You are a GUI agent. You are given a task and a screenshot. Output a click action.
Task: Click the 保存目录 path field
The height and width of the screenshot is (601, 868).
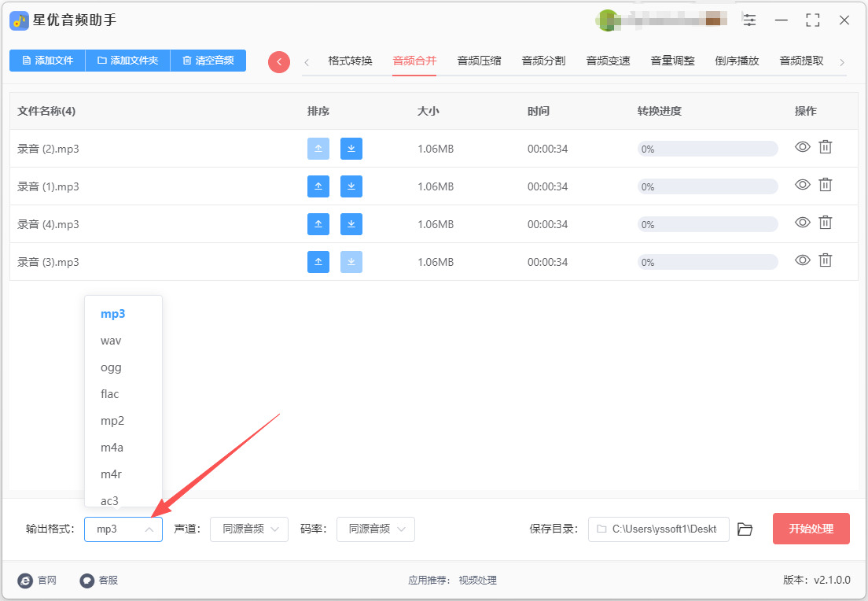coord(658,529)
